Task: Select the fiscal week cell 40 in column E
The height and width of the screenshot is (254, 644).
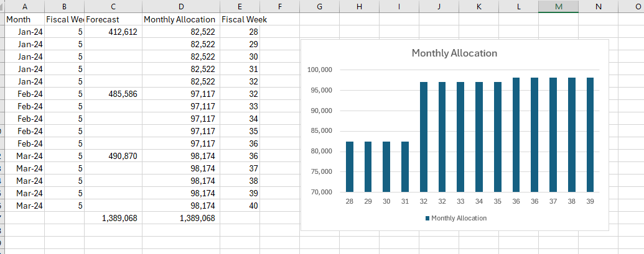Action: click(x=240, y=206)
